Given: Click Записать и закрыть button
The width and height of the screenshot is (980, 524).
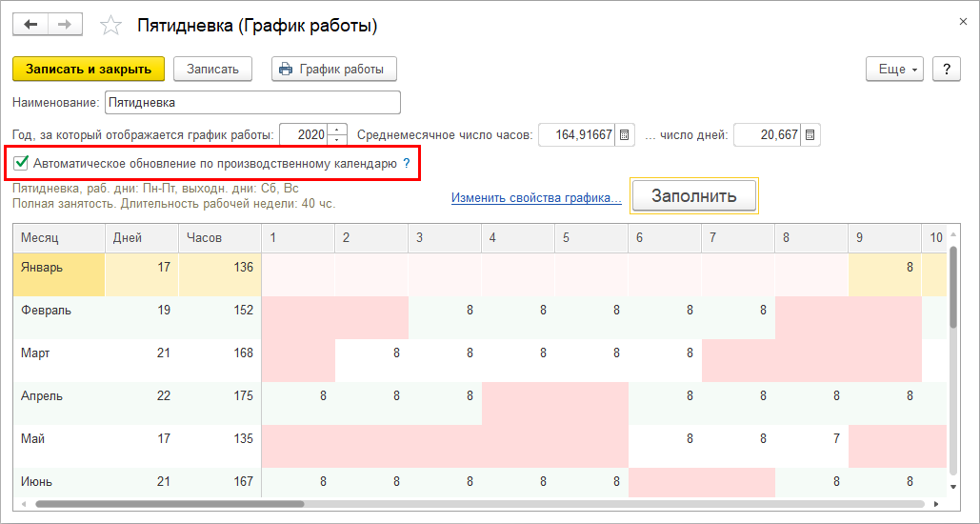Looking at the screenshot, I should coord(89,70).
